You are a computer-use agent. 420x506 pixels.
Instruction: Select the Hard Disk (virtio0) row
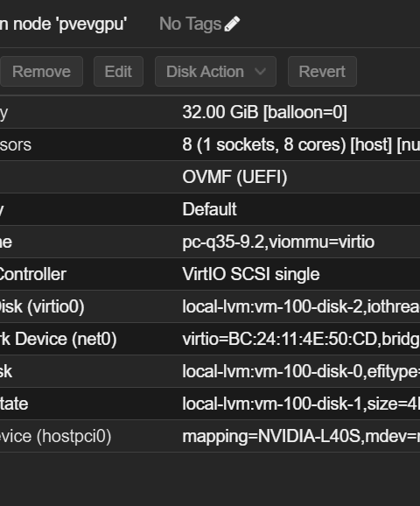210,306
